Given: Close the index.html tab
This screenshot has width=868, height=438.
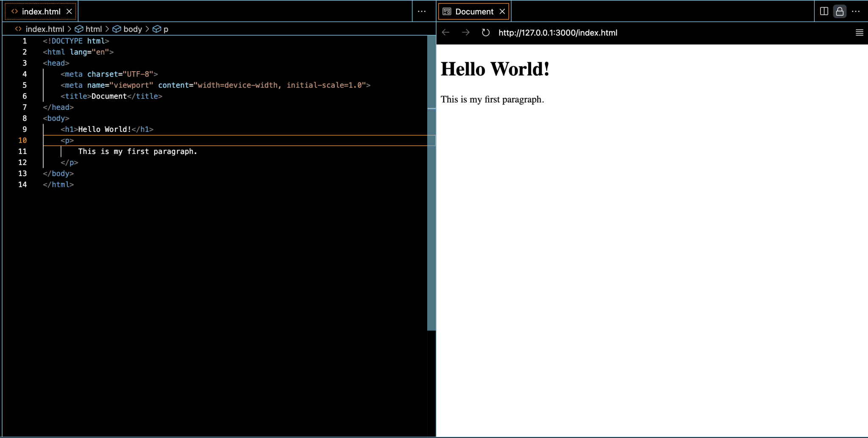Looking at the screenshot, I should [69, 11].
